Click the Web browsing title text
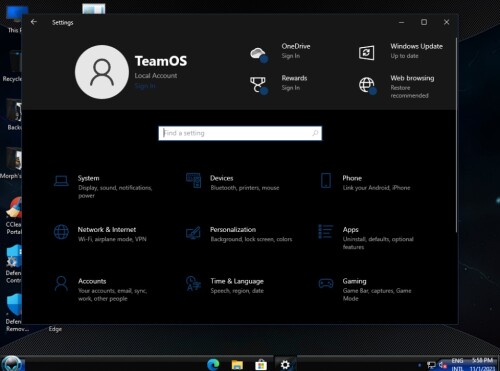The width and height of the screenshot is (500, 371). pyautogui.click(x=412, y=78)
